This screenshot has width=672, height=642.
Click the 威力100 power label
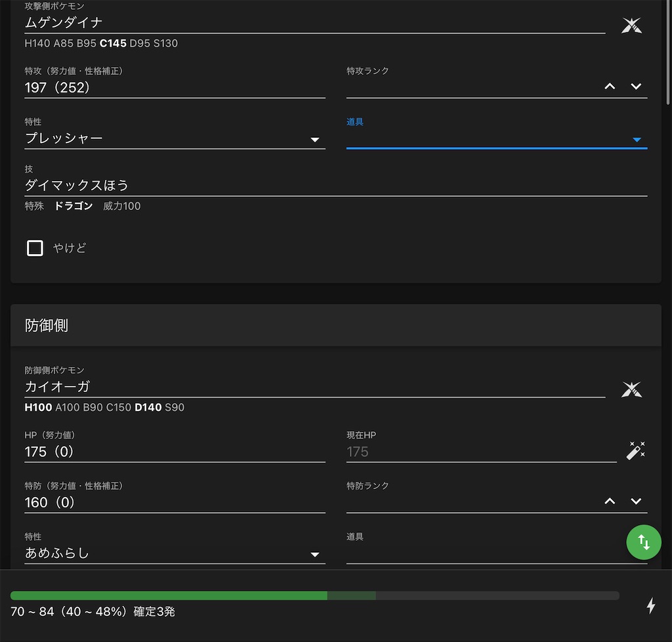tap(121, 206)
